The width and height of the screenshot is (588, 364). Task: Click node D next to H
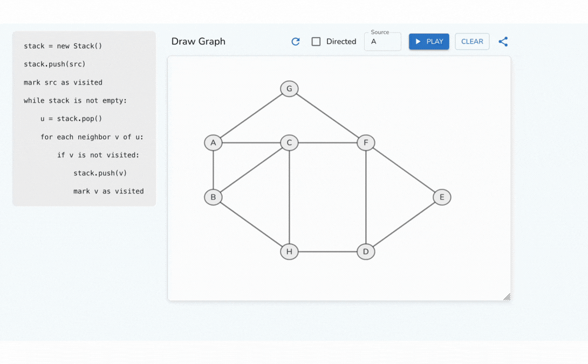[x=366, y=251]
